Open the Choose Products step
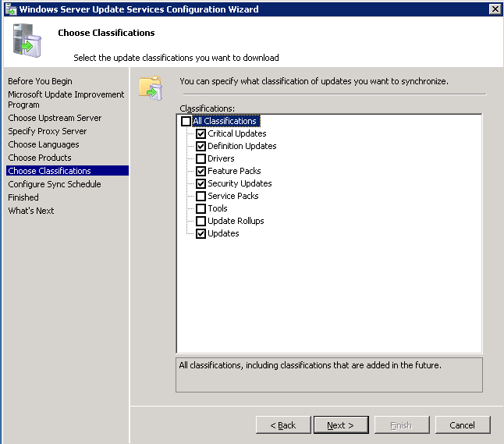 tap(40, 158)
